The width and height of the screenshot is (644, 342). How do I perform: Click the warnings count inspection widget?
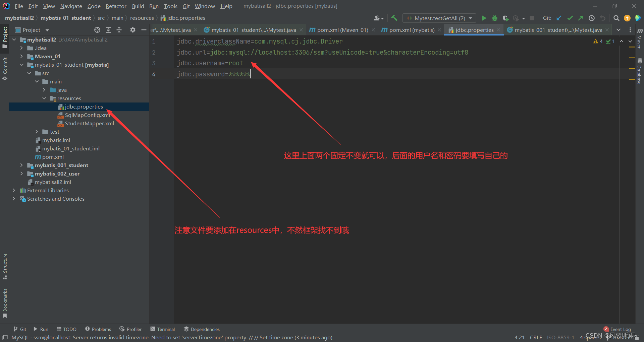[x=598, y=41]
